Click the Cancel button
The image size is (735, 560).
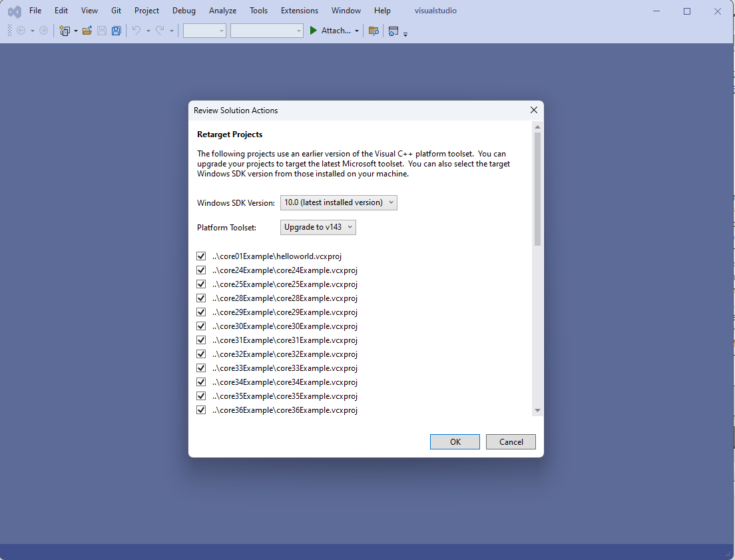pyautogui.click(x=511, y=442)
